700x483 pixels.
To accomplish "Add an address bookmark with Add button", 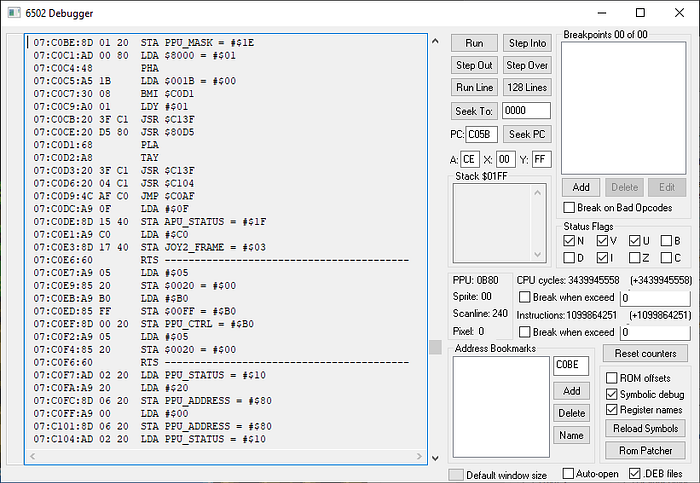I will coord(571,391).
